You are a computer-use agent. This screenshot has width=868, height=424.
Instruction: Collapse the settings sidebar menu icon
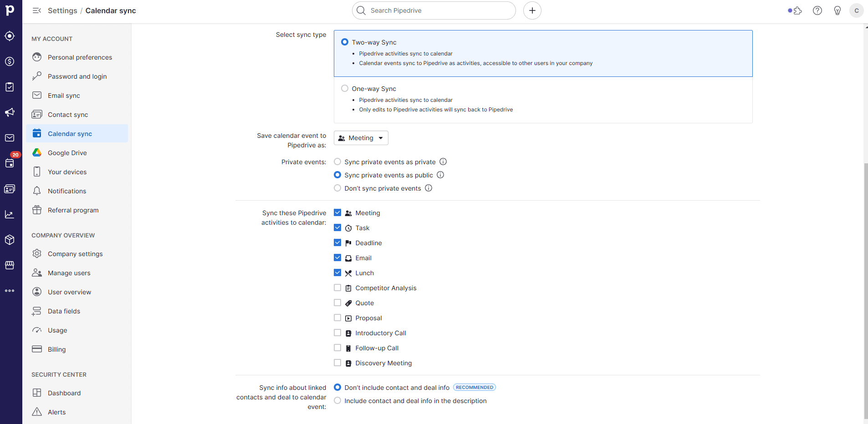pos(37,10)
